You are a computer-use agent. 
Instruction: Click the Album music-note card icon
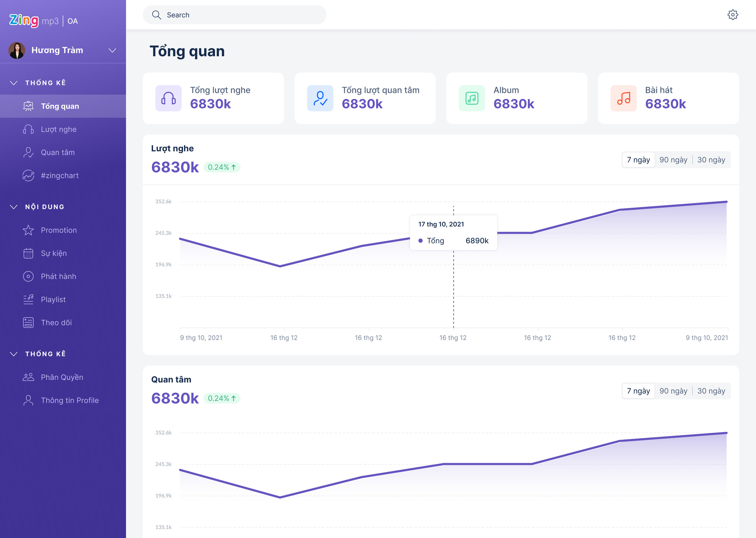(472, 98)
